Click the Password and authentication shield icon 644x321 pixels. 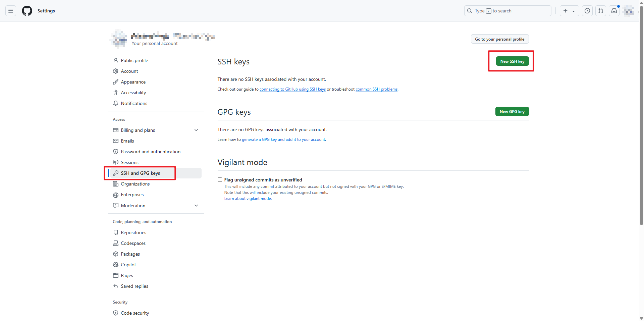click(x=116, y=152)
